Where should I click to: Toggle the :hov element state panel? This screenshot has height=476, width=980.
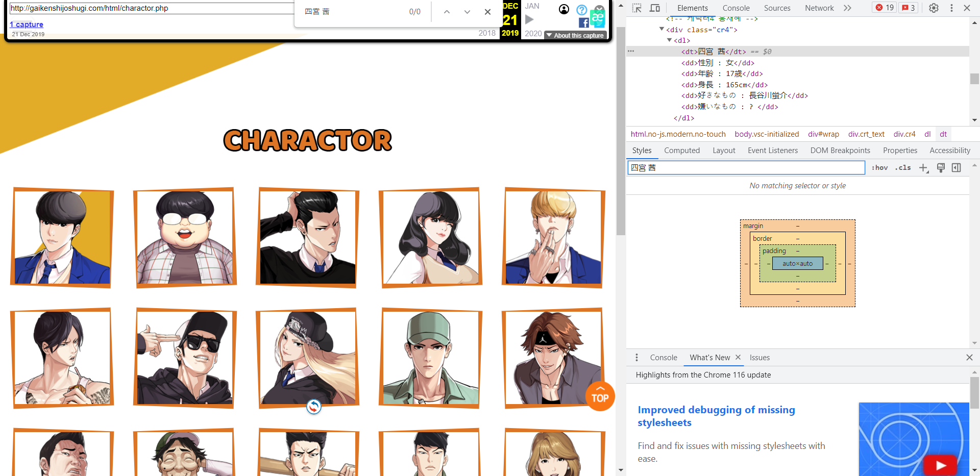[879, 168]
